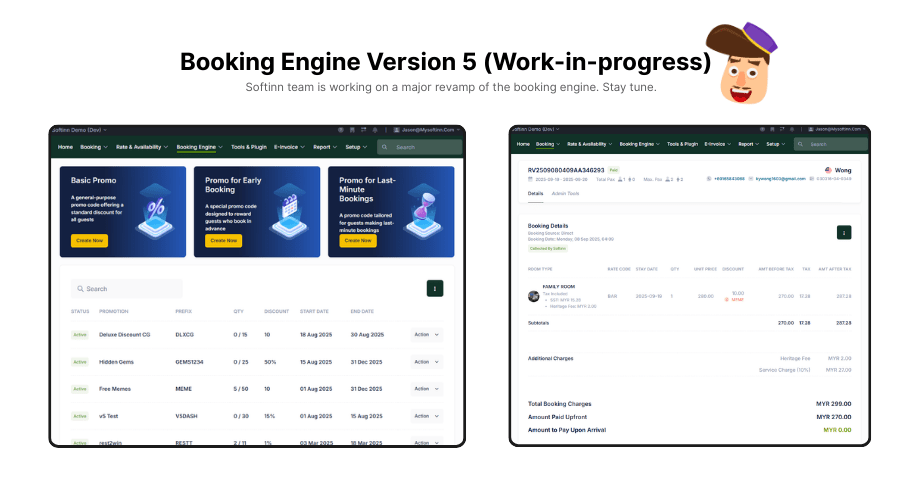This screenshot has width=920, height=481.
Task: Expand the E-Invoice menu in the promo screenshot
Action: coord(289,147)
